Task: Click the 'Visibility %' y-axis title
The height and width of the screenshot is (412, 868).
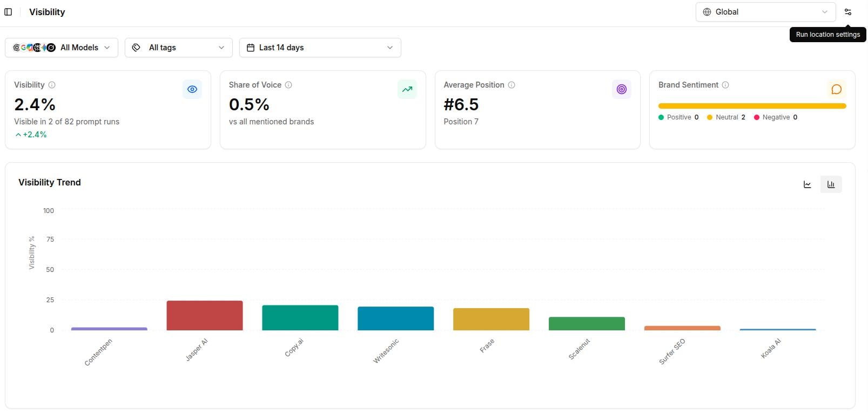Action: [x=31, y=253]
